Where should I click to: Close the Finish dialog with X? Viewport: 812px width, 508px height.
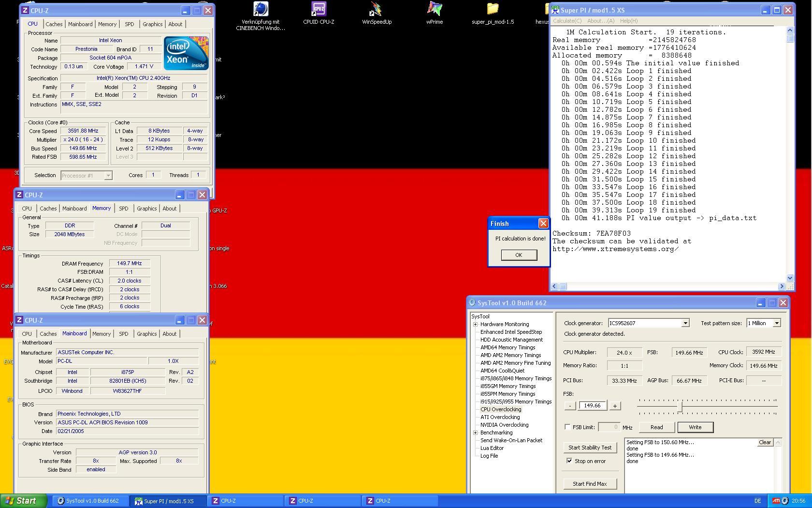543,223
